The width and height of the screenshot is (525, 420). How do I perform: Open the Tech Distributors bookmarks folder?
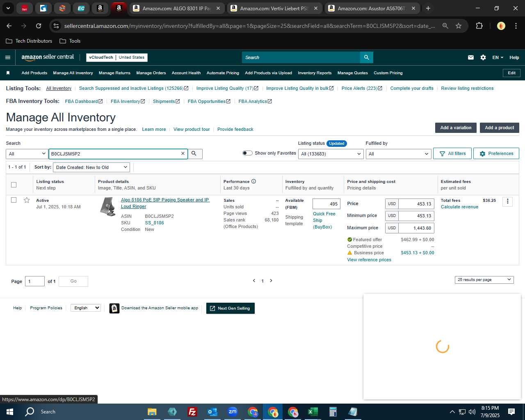[x=29, y=41]
